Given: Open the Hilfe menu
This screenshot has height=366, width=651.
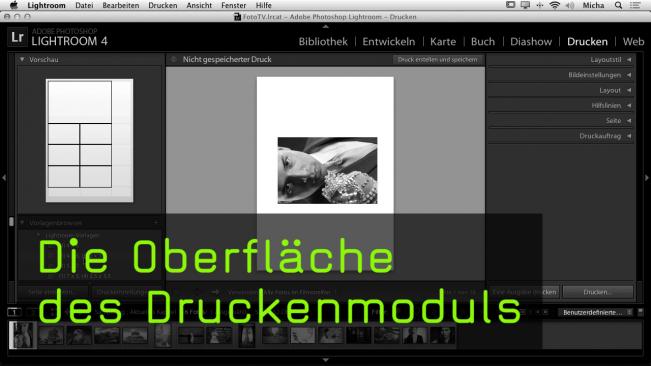Looking at the screenshot, I should pos(263,5).
